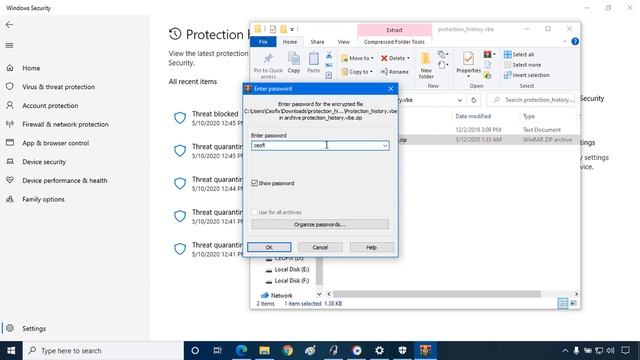640x360 pixels.
Task: Open the Copy to dropdown
Action: [x=357, y=72]
